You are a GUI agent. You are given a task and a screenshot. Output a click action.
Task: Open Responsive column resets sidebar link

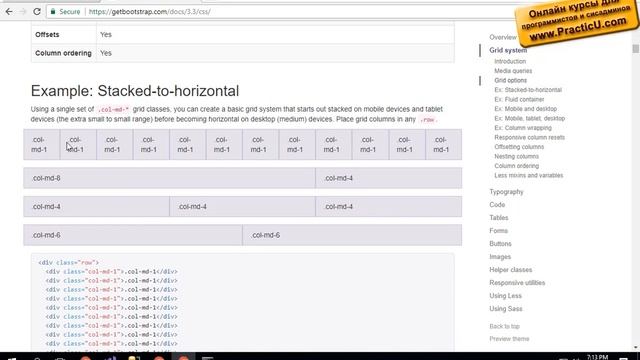(529, 138)
